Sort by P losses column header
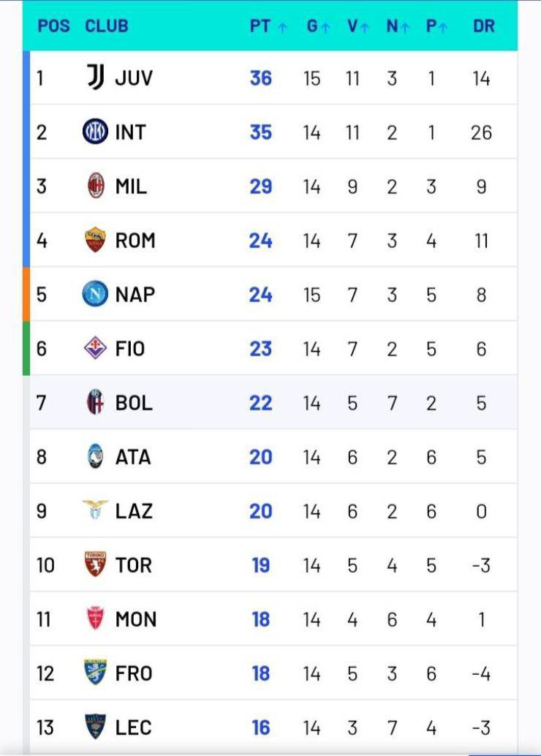The height and width of the screenshot is (756, 541). point(436,26)
